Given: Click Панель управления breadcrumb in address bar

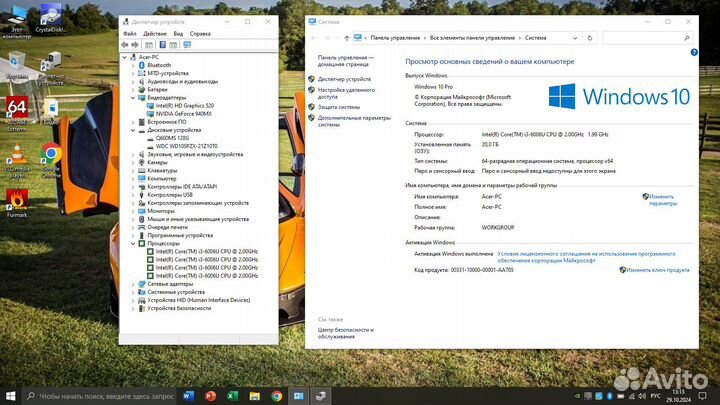Looking at the screenshot, I should [x=395, y=38].
